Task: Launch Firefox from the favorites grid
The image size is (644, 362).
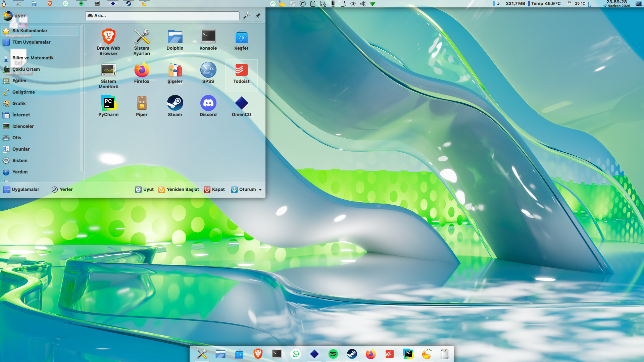Action: tap(142, 73)
